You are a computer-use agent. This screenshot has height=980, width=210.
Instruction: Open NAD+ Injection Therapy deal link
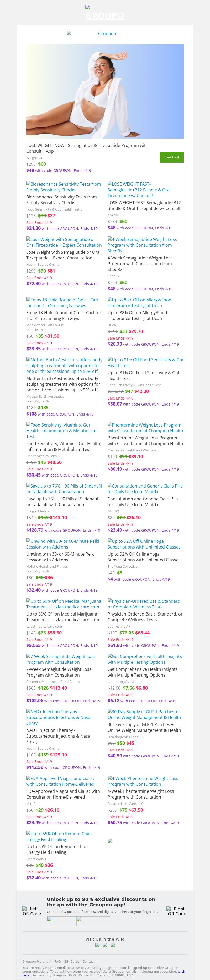pyautogui.click(x=59, y=717)
